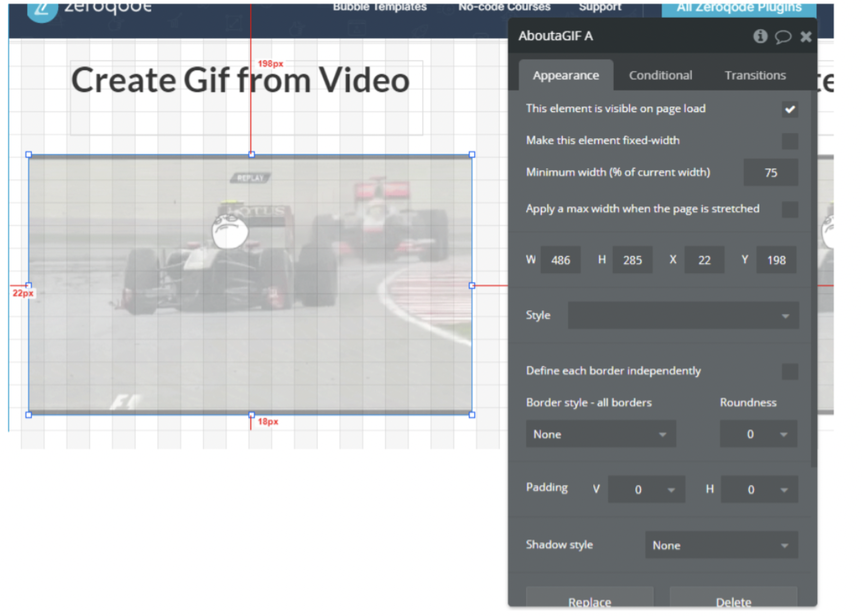Image resolution: width=862 pixels, height=616 pixels.
Task: Edit the H field showing 285
Action: (x=633, y=260)
